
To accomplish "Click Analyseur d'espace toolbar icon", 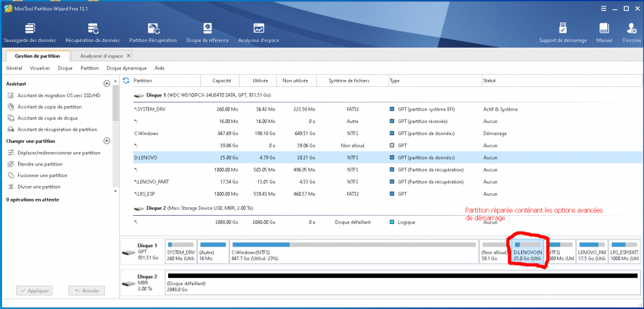I will click(x=258, y=29).
